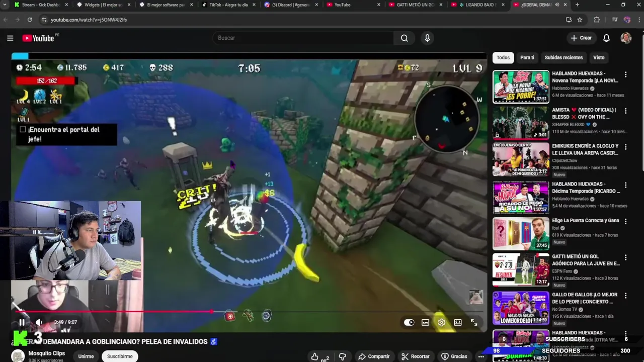Image resolution: width=644 pixels, height=362 pixels.
Task: Select the Para ti filter chip
Action: coord(527,57)
